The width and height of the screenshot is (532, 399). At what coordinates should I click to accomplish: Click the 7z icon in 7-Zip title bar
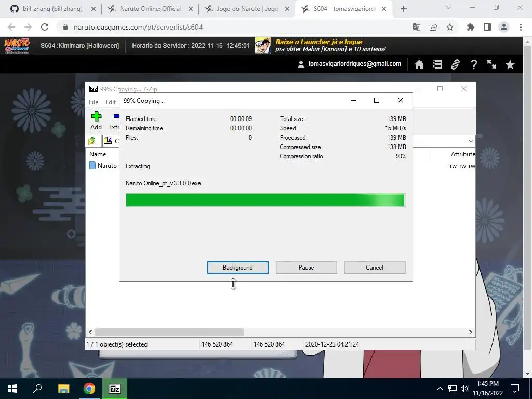click(94, 89)
